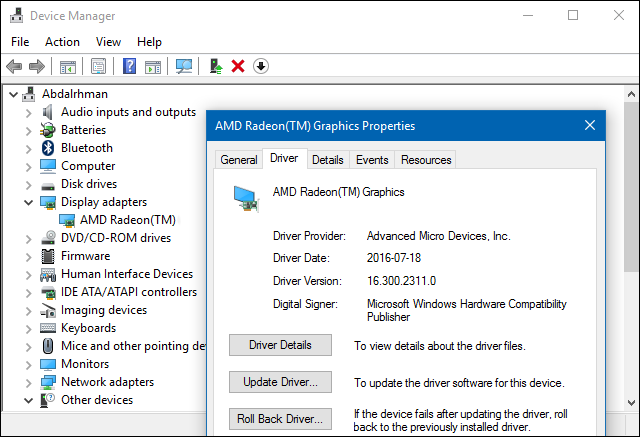Click the Network adapters icon
The width and height of the screenshot is (640, 437).
coord(48,382)
